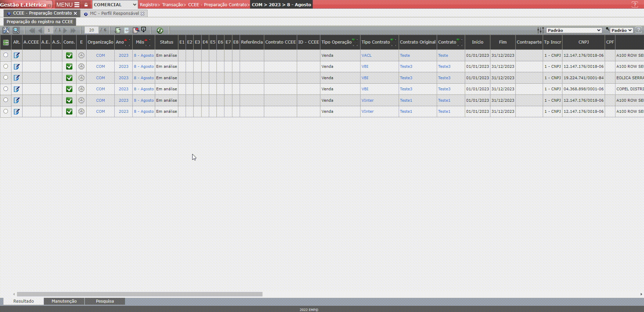The height and width of the screenshot is (312, 644).
Task: Click the magnifying glass search icon
Action: coord(16,30)
